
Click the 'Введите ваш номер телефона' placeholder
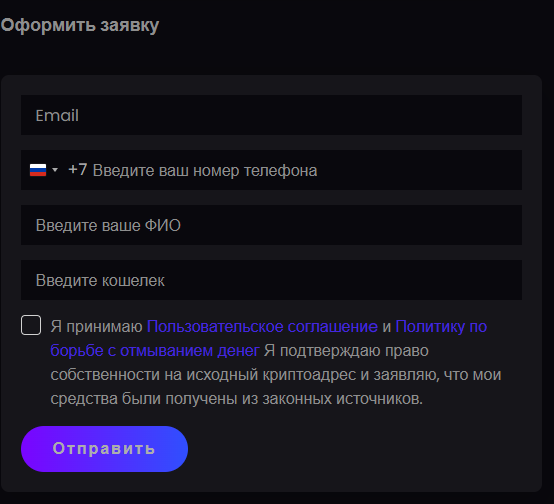coord(205,171)
